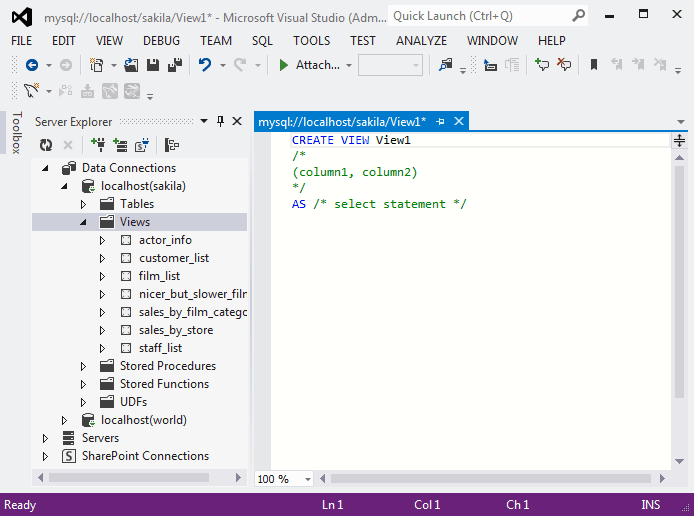
Task: Open the EDIT menu
Action: click(64, 41)
